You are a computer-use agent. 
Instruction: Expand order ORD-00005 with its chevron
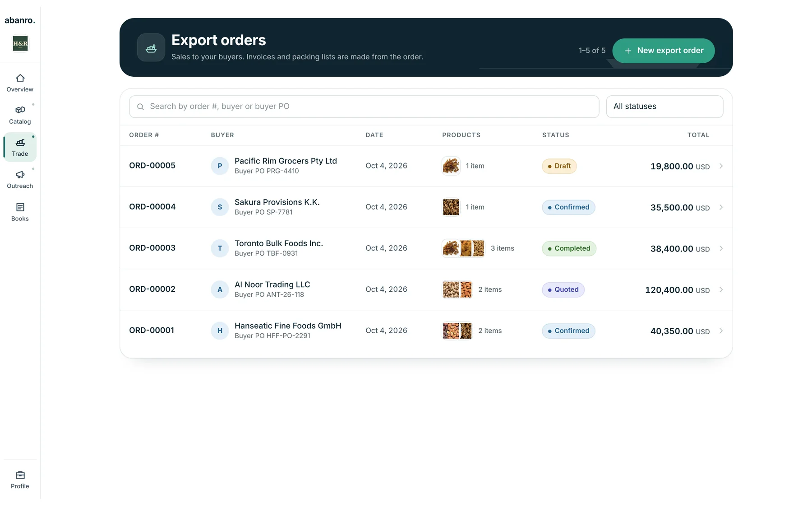coord(721,166)
